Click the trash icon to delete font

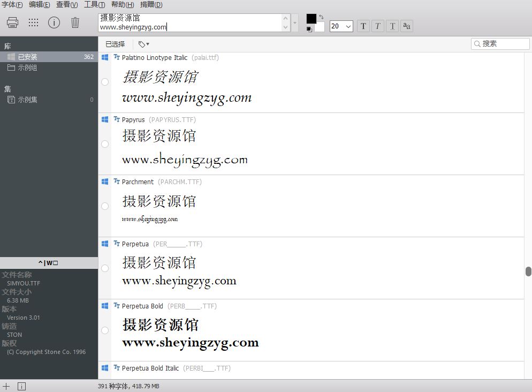point(75,22)
